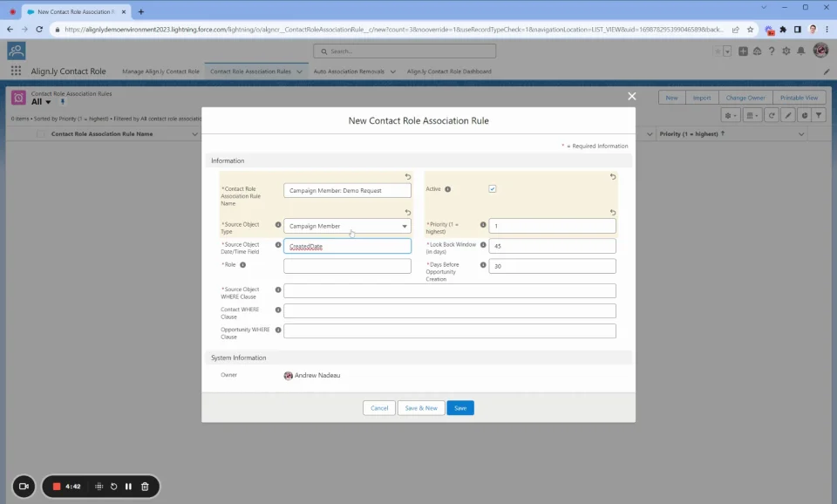Viewport: 837px width, 504px height.
Task: Click the Look Back Window field
Action: 552,246
